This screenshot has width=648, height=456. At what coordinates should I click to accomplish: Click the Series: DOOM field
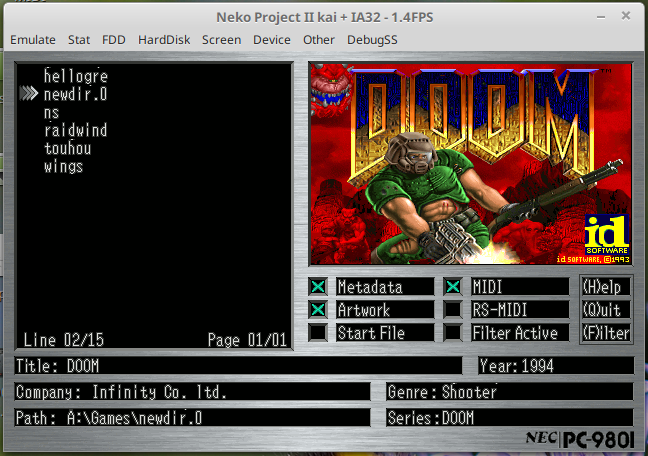510,418
